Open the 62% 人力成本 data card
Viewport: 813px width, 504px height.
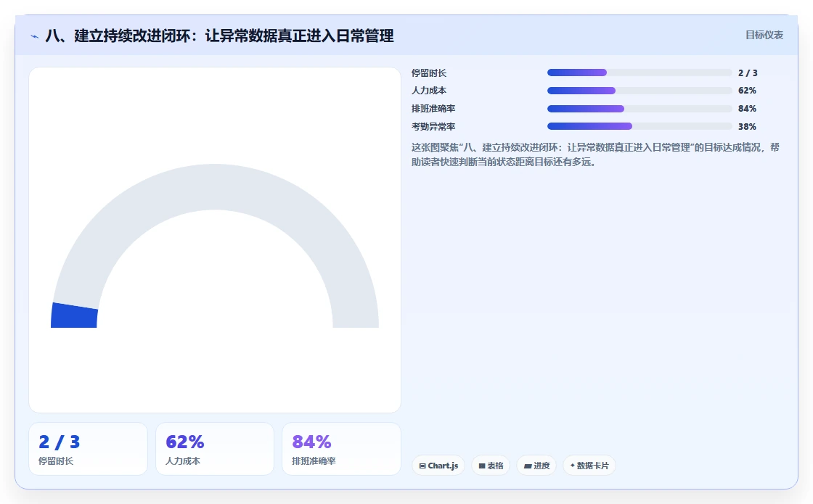(x=215, y=449)
